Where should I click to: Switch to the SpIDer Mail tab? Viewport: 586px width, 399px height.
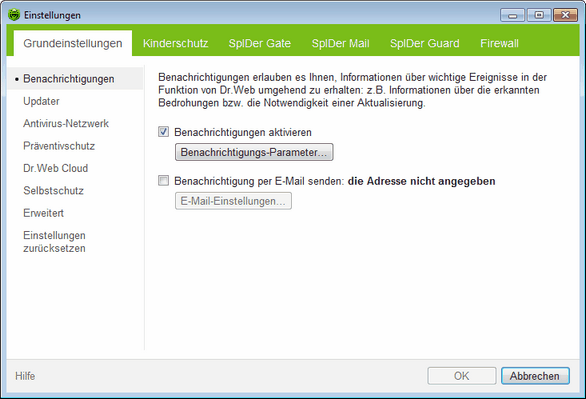click(340, 43)
